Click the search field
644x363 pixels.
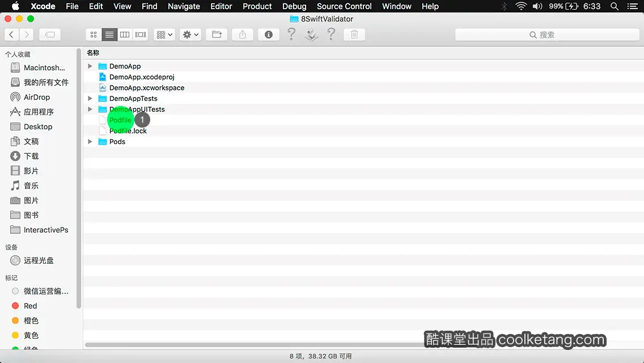tap(547, 35)
